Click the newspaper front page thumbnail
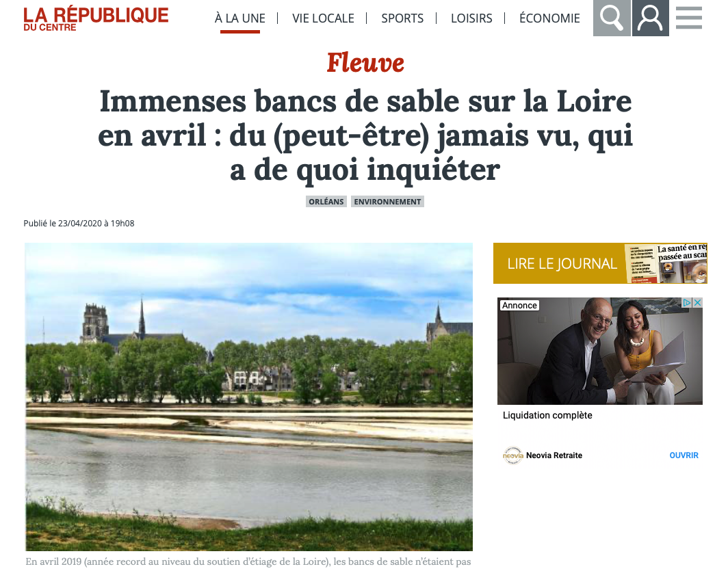This screenshot has height=571, width=728. (x=666, y=263)
